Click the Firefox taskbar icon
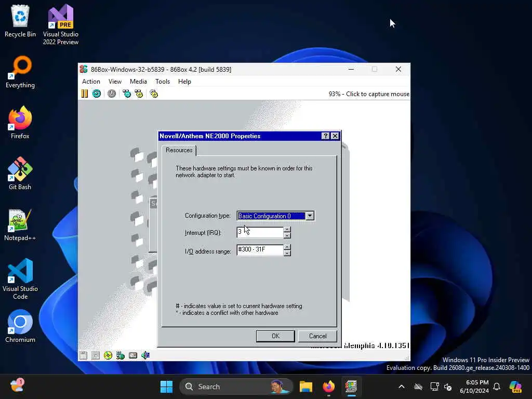Viewport: 532px width, 399px height. point(328,387)
